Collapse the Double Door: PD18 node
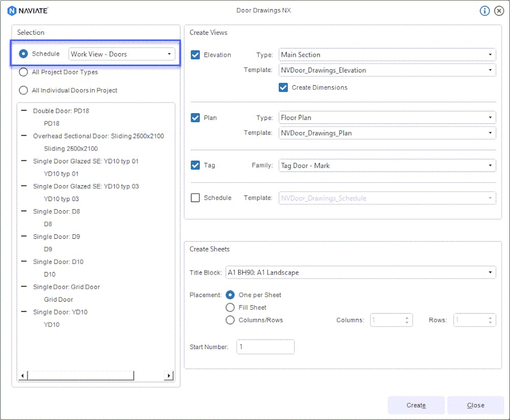510x420 pixels. pos(24,110)
